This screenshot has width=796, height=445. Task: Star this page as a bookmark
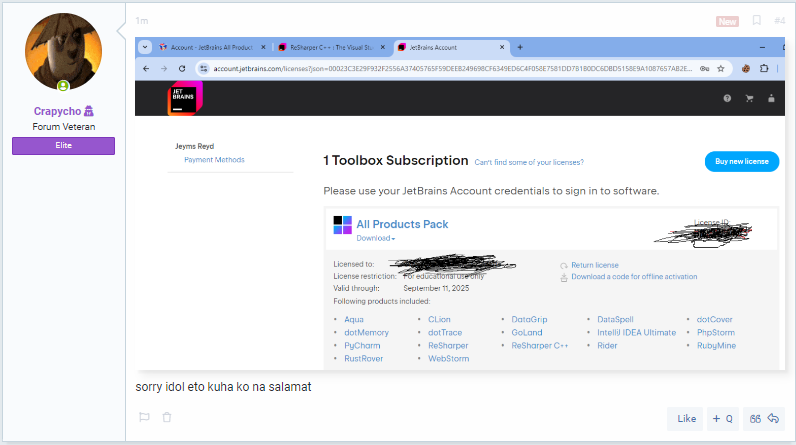click(720, 69)
